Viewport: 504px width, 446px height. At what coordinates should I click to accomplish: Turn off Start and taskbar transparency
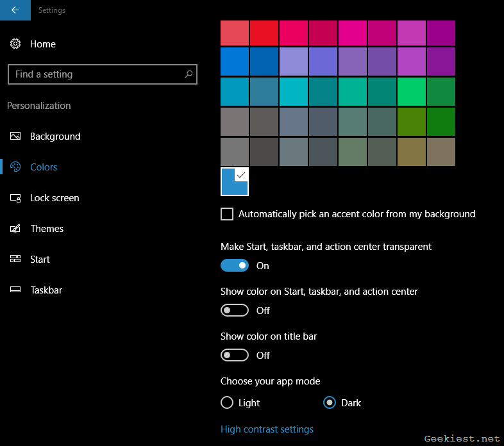coord(235,265)
